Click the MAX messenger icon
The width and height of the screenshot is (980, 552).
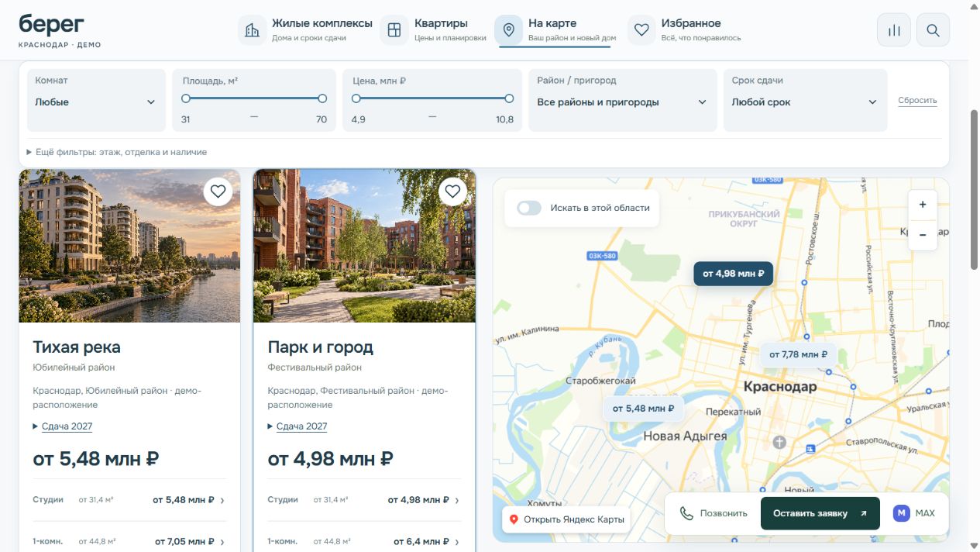pyautogui.click(x=901, y=513)
